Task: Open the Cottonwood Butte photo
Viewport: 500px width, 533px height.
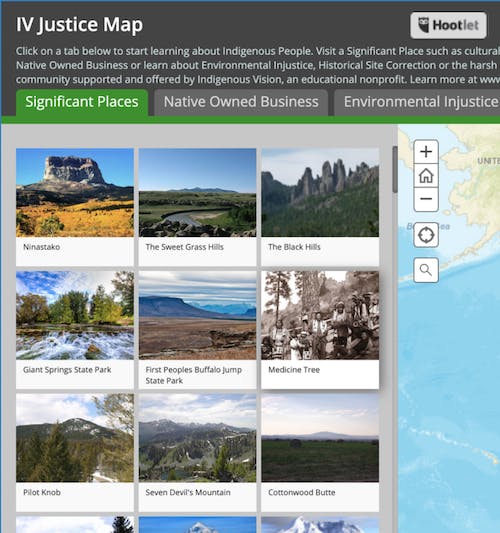Action: tap(320, 438)
